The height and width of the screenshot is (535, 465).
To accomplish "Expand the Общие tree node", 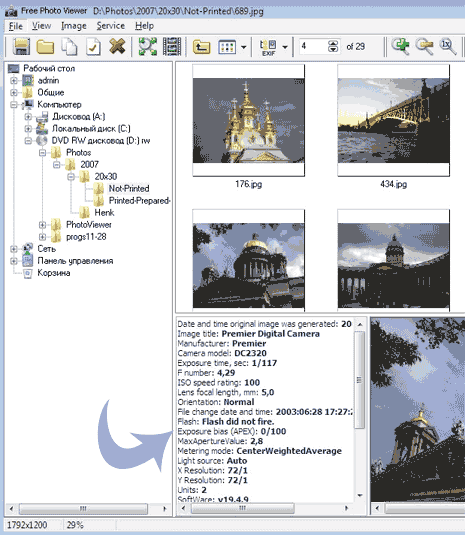I will click(14, 93).
